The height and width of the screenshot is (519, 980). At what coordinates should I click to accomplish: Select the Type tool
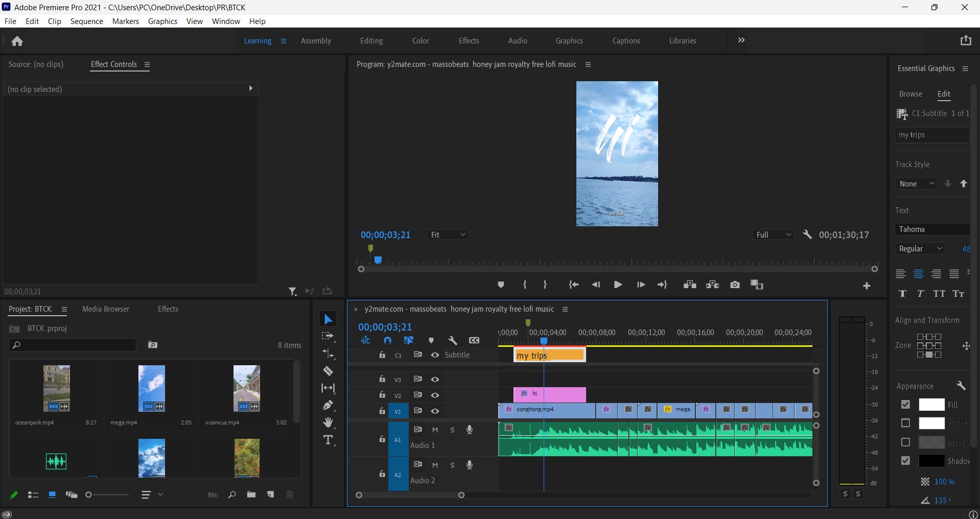point(328,440)
